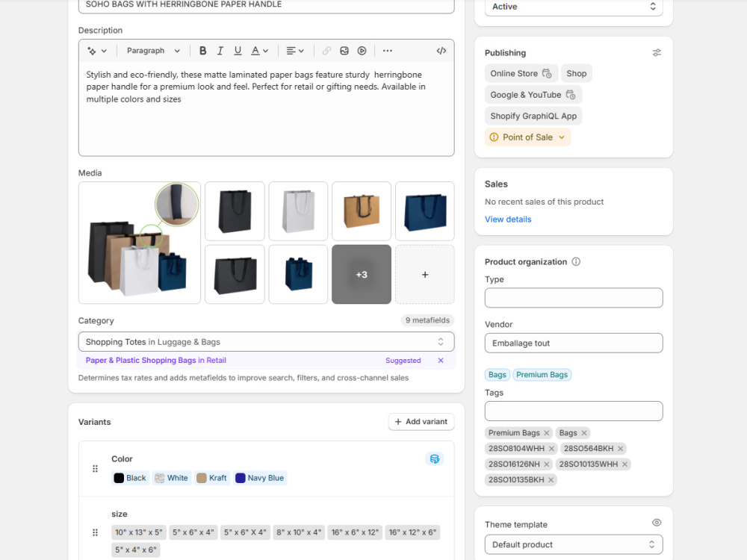Select the Premium Bags collection chip
Image resolution: width=747 pixels, height=560 pixels.
pos(542,375)
